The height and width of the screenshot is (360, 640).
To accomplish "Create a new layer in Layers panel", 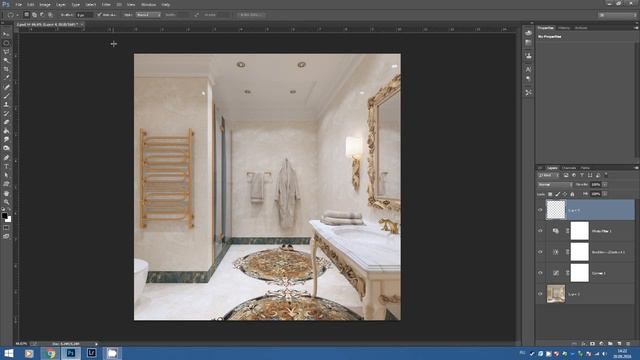I will (619, 344).
